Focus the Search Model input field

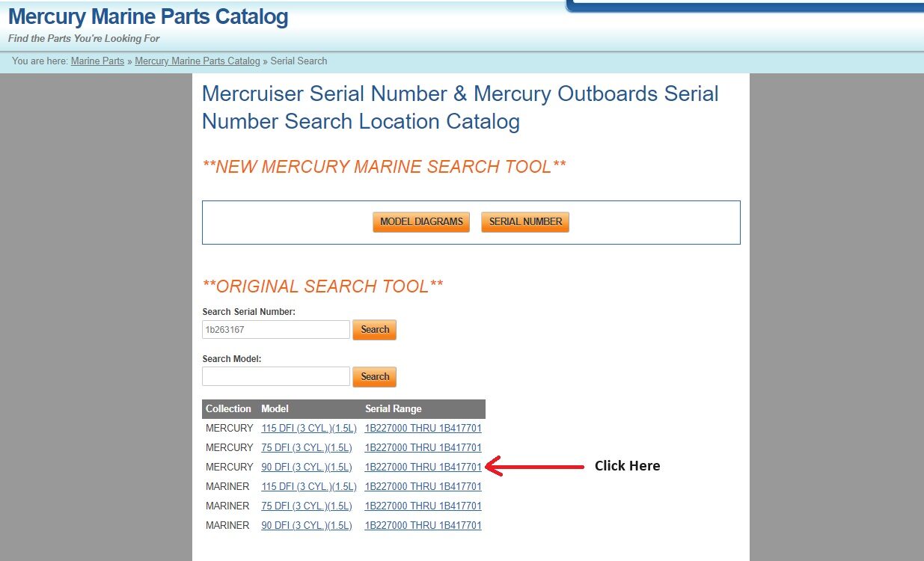276,376
